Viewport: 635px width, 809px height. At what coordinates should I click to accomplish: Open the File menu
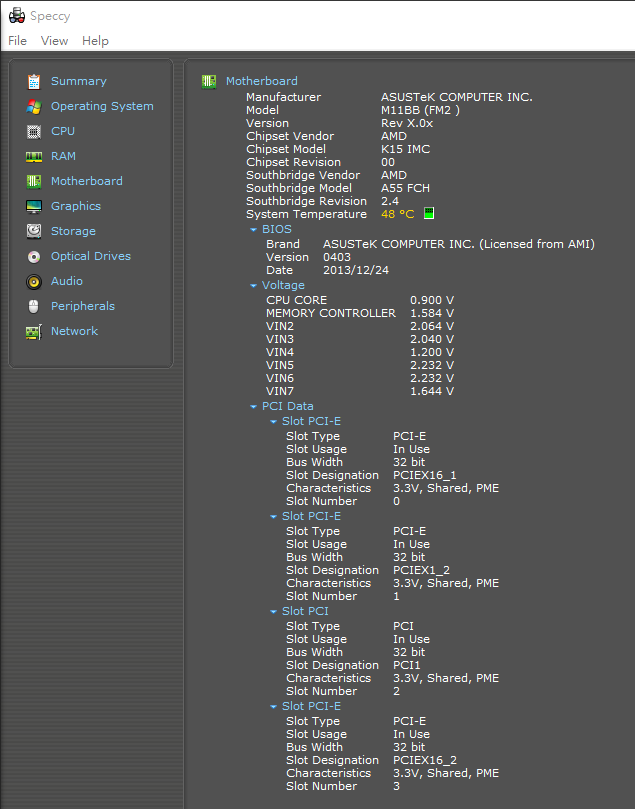[x=18, y=41]
